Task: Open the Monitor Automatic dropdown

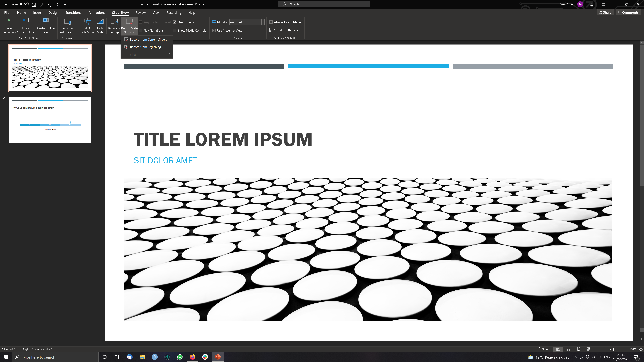Action: tap(263, 22)
